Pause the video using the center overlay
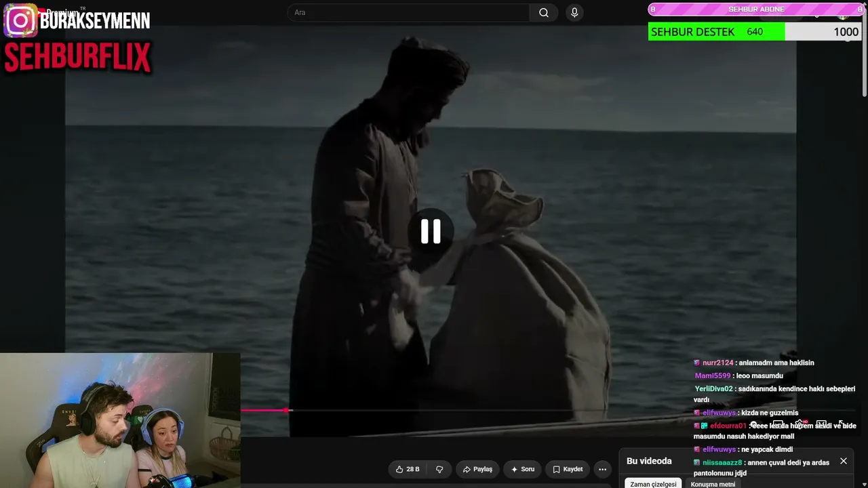Viewport: 868px width, 488px height. tap(431, 231)
